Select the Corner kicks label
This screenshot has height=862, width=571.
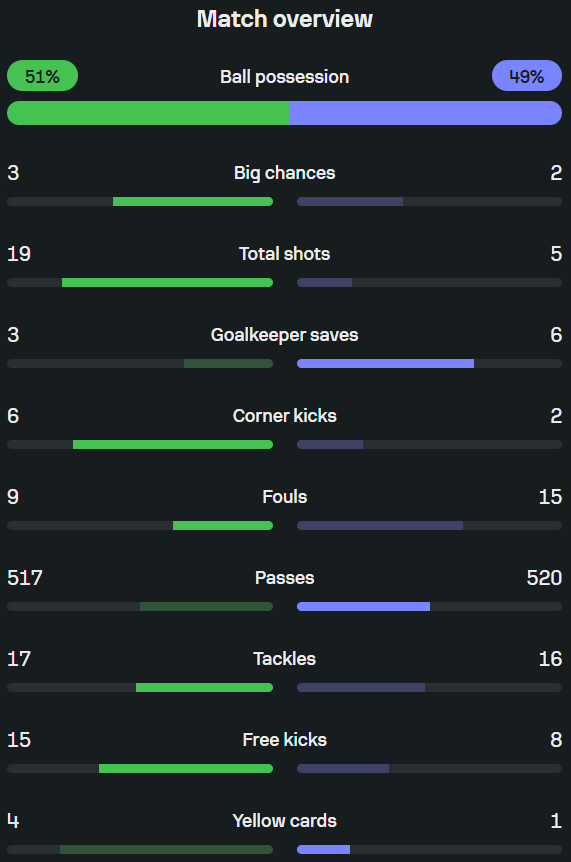click(x=285, y=416)
